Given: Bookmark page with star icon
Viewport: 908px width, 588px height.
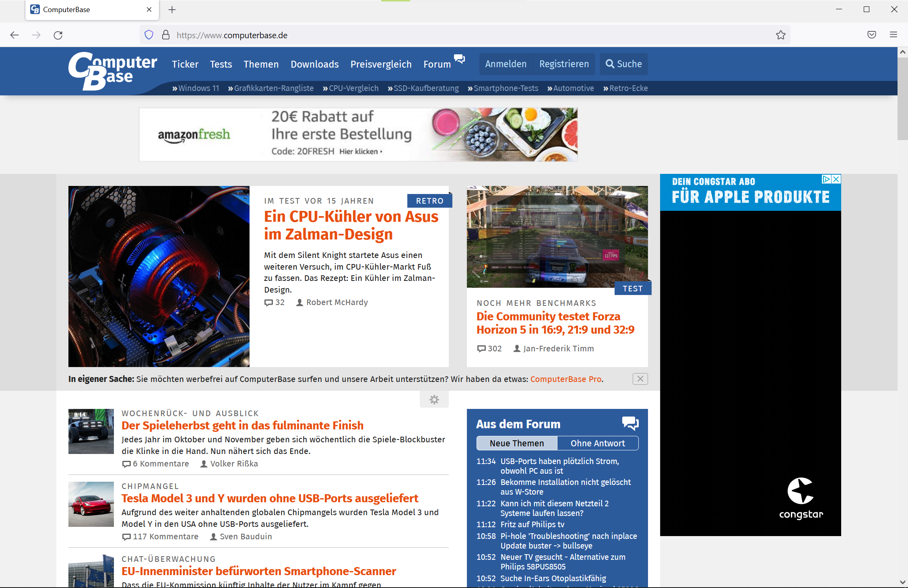Looking at the screenshot, I should pos(780,35).
